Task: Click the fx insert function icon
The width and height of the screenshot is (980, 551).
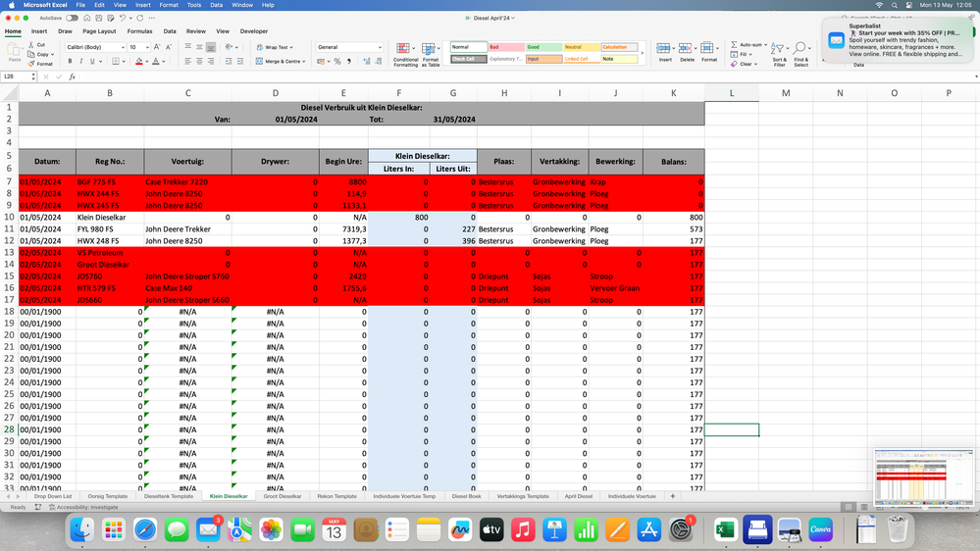Action: click(x=72, y=76)
